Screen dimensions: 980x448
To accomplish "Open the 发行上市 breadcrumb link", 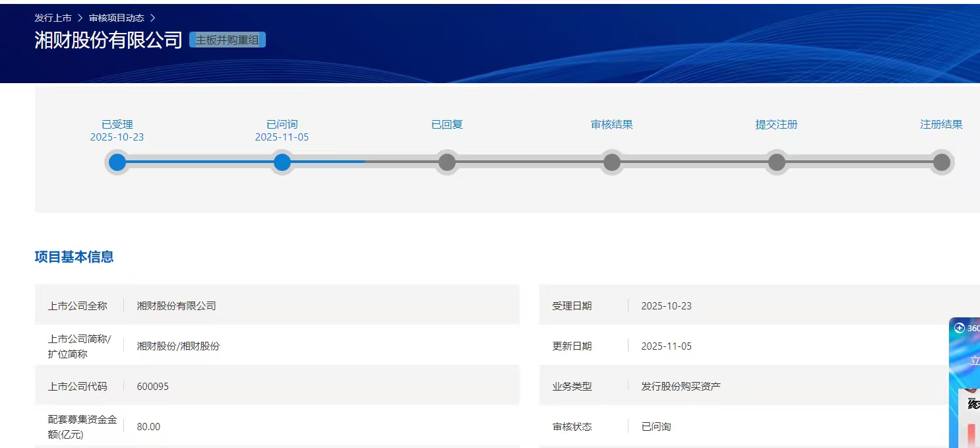I will click(x=53, y=18).
